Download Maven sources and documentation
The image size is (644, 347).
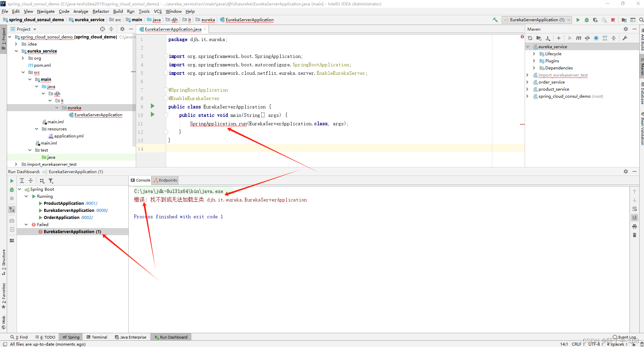[548, 38]
